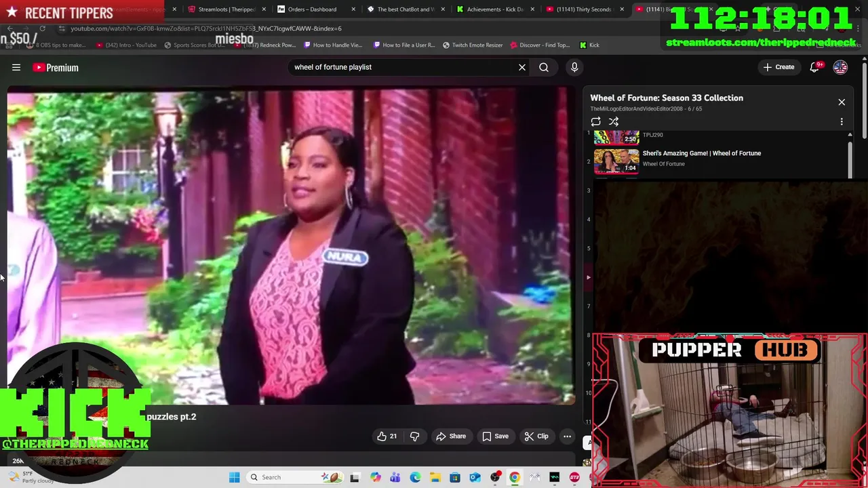This screenshot has height=488, width=868.
Task: Start voice search with the microphone icon
Action: coord(574,67)
